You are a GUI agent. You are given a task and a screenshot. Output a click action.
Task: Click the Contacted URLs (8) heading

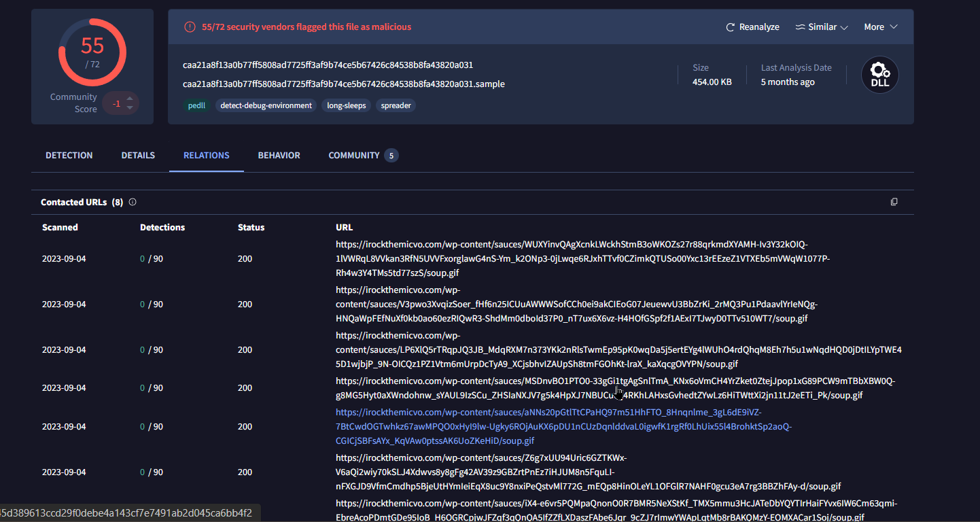(82, 203)
